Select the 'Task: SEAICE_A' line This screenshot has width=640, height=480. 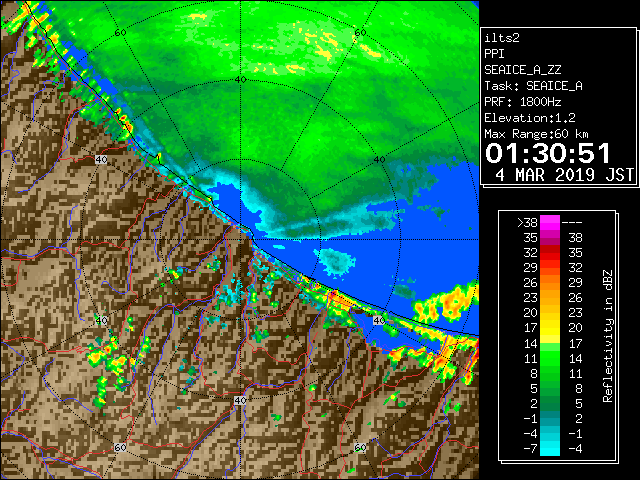click(x=533, y=86)
